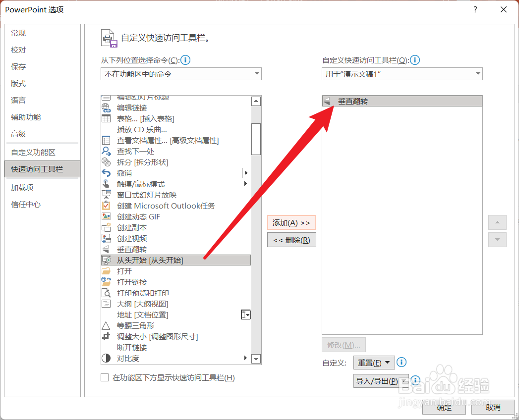Click the 确定 button to confirm
Viewport: 519px width, 420px height.
(444, 408)
